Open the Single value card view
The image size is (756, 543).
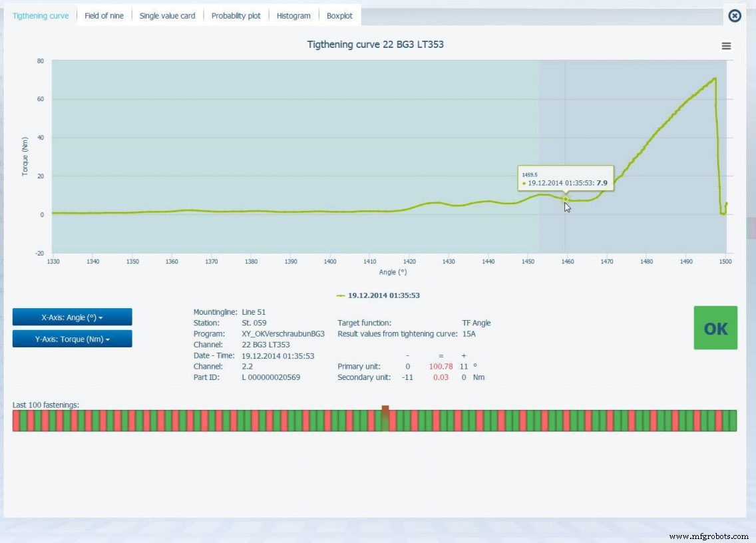pyautogui.click(x=167, y=15)
